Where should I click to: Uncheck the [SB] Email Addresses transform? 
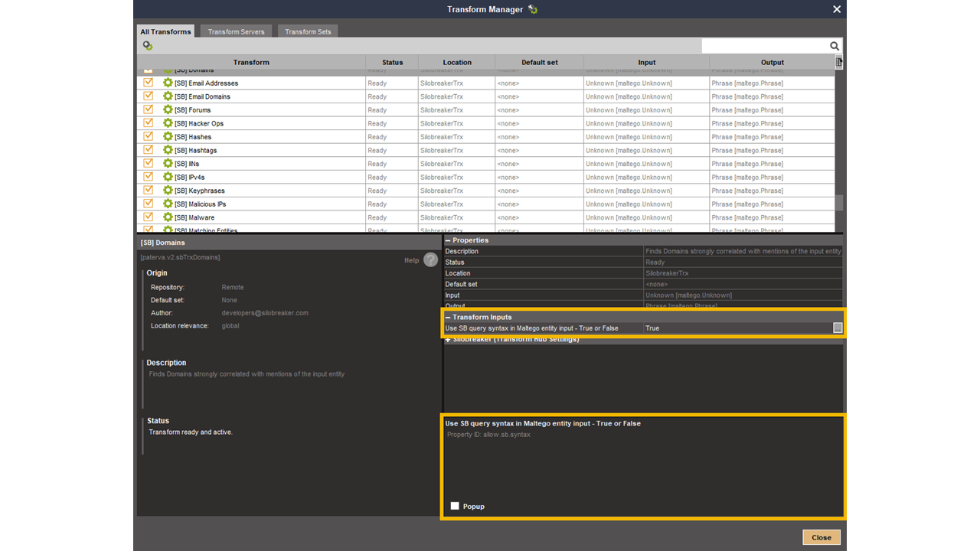point(149,83)
